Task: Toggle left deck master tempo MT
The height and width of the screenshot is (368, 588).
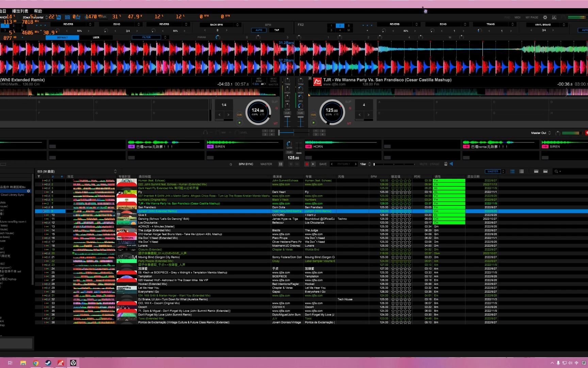Action: coord(276,123)
